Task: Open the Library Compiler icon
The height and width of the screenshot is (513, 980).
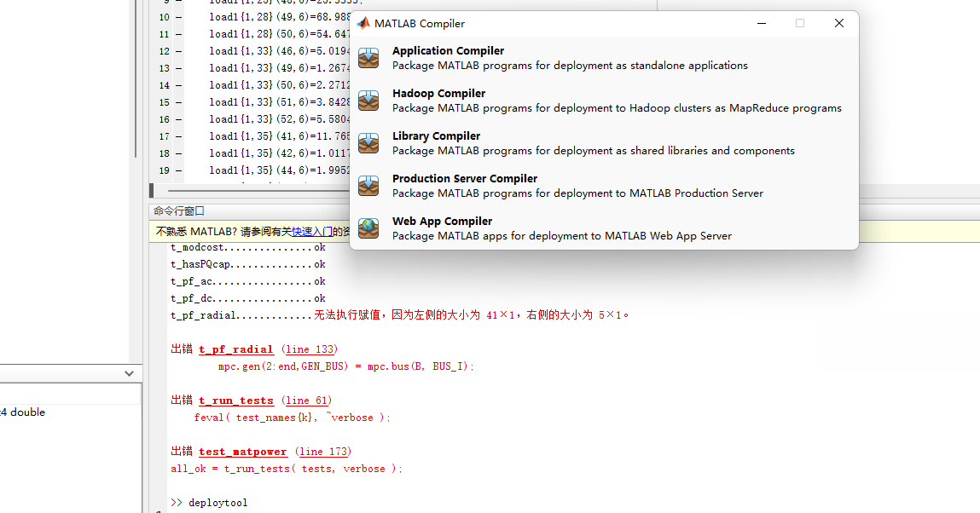Action: coord(368,143)
